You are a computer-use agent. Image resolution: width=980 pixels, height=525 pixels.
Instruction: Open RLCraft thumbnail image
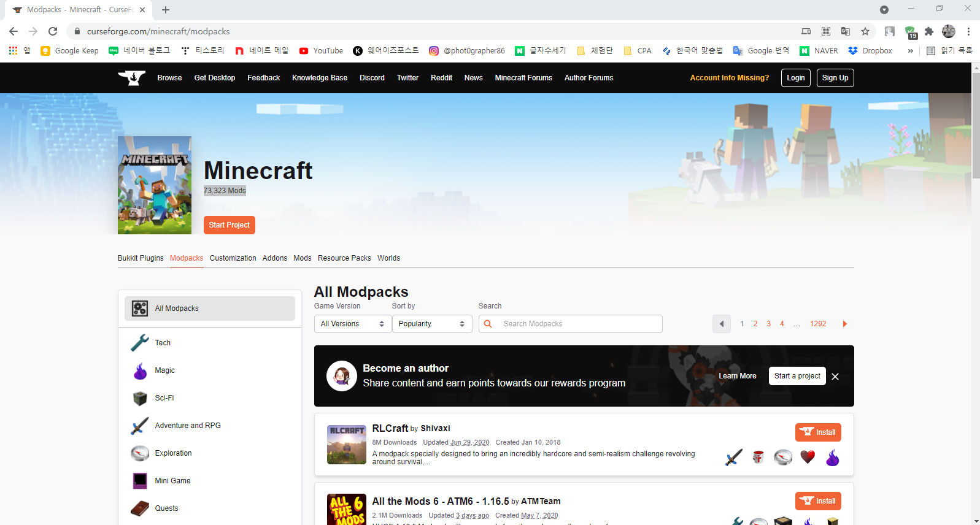347,445
